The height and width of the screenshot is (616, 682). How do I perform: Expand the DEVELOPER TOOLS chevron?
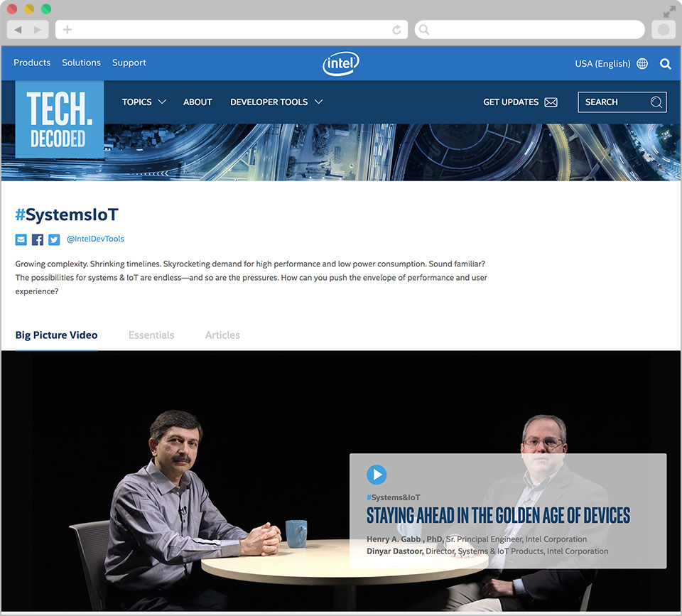(x=318, y=102)
